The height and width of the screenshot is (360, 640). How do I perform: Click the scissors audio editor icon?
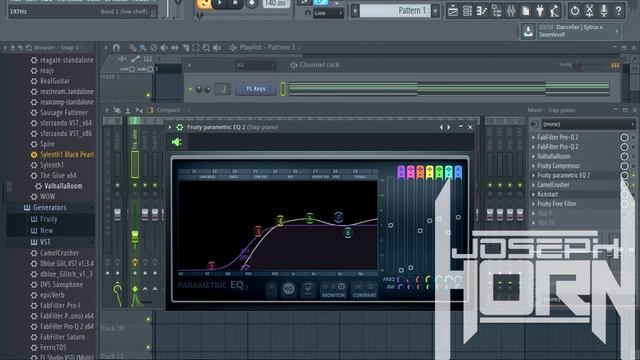589,11
